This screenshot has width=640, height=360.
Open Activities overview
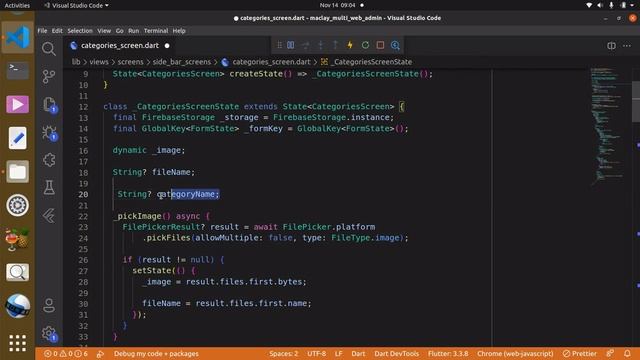17,5
